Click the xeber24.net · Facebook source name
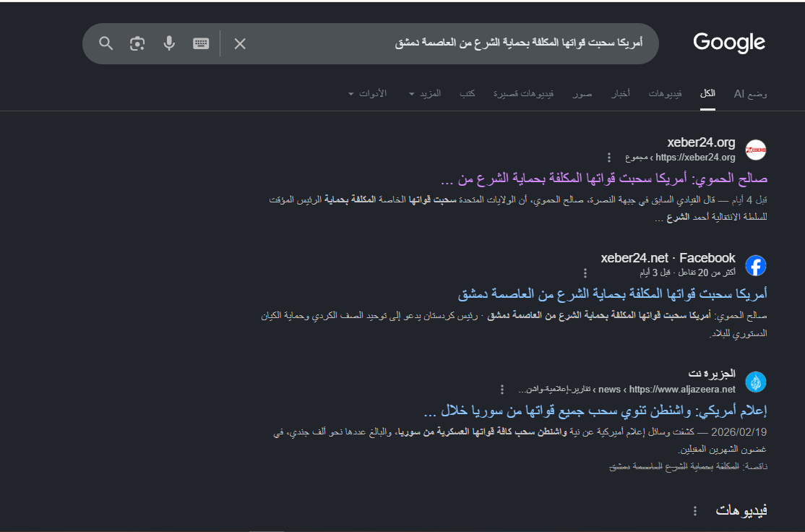The width and height of the screenshot is (805, 532). point(668,258)
